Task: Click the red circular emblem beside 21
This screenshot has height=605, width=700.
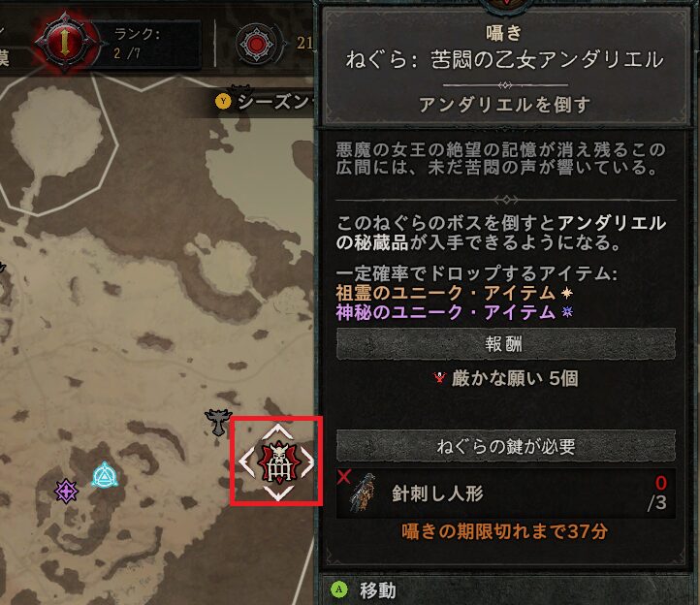Action: [x=256, y=44]
